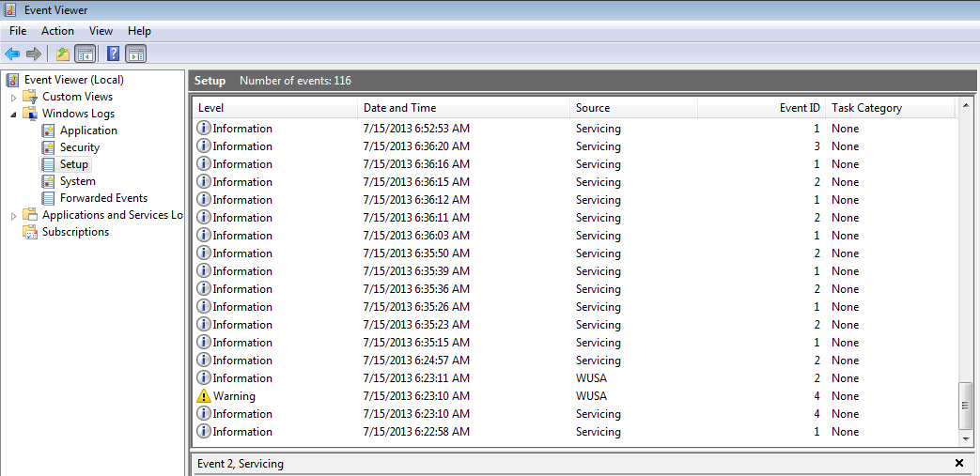
Task: Collapse the Windows Logs tree node arrow
Action: (x=14, y=115)
